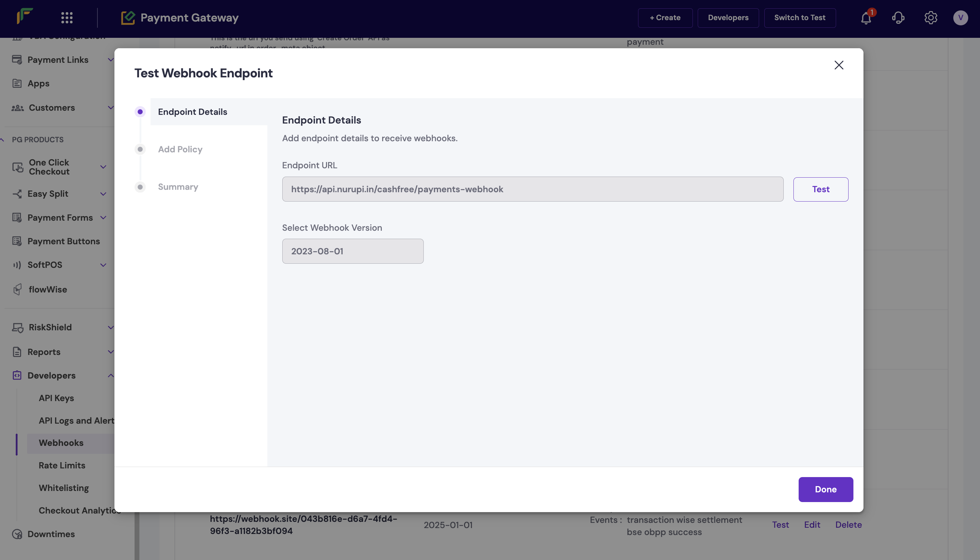980x560 pixels.
Task: Open support headset icon
Action: pos(898,18)
